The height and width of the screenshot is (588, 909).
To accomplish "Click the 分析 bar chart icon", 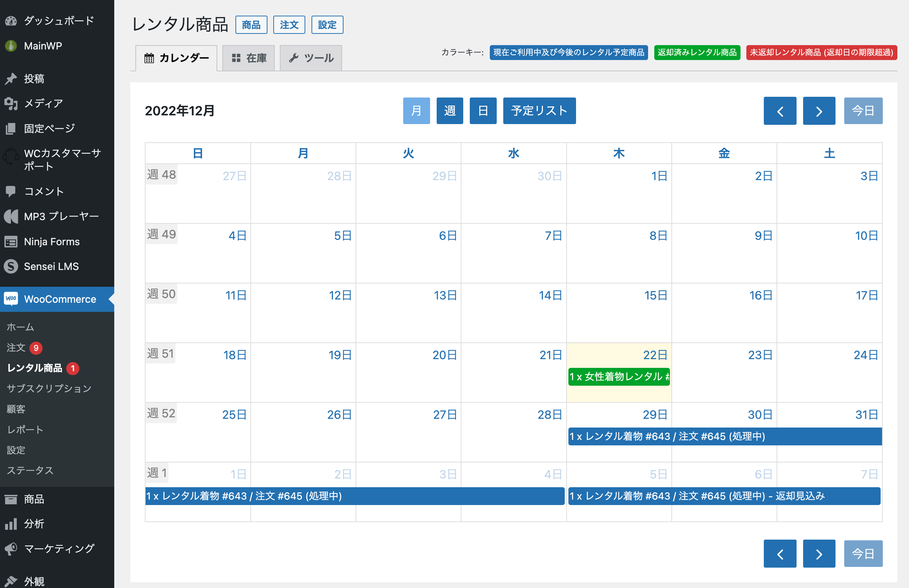I will click(x=11, y=524).
